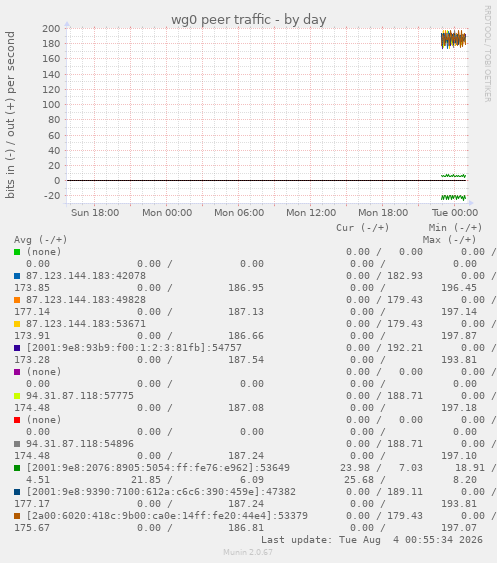The image size is (497, 563).
Task: Select peer label [2001:9e8:2076:8905:5054:ff:fe76:e962]:53649
Action: coord(158,468)
